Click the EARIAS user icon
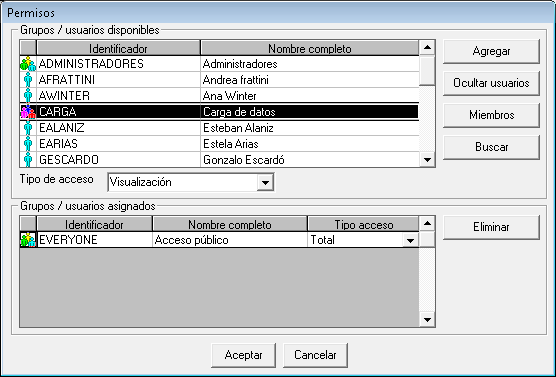 (28, 144)
